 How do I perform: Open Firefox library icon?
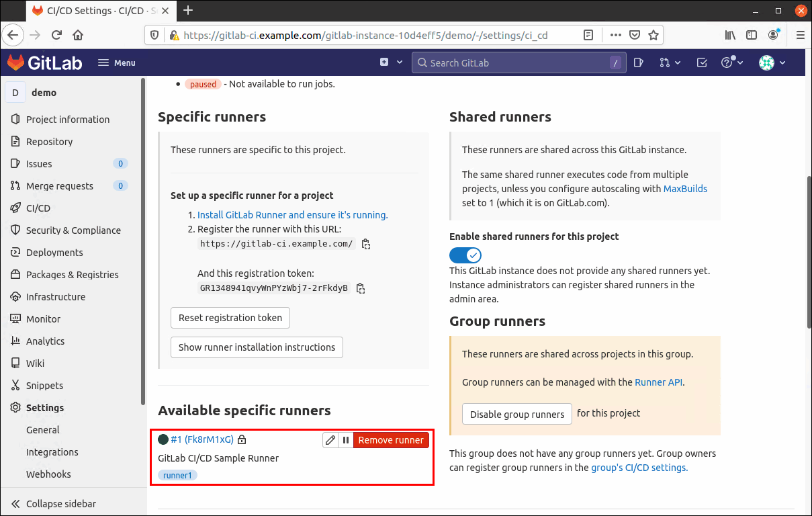730,35
